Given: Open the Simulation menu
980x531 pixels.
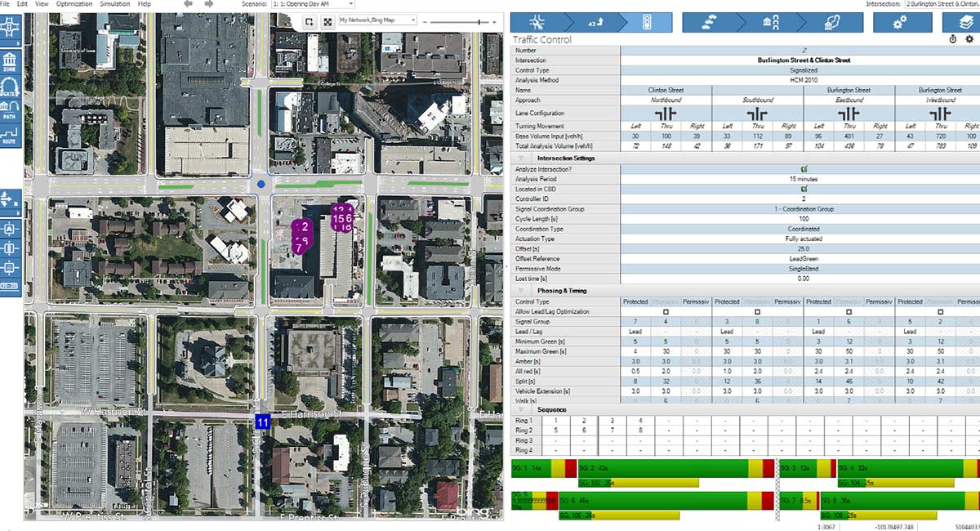Looking at the screenshot, I should [x=114, y=4].
